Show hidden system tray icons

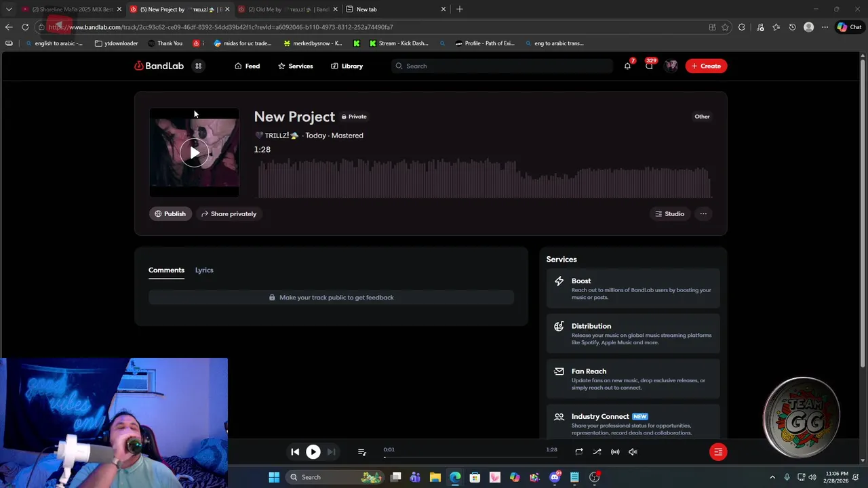tap(772, 477)
